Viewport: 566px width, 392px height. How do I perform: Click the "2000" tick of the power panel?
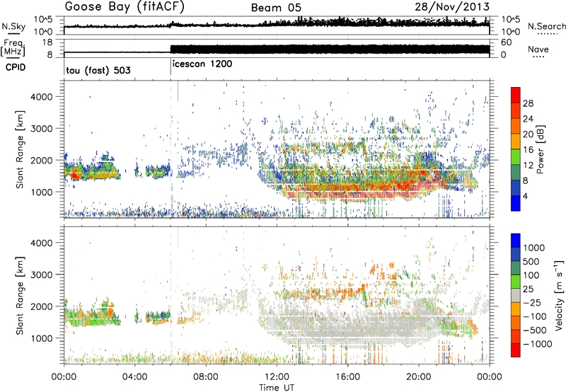point(42,160)
